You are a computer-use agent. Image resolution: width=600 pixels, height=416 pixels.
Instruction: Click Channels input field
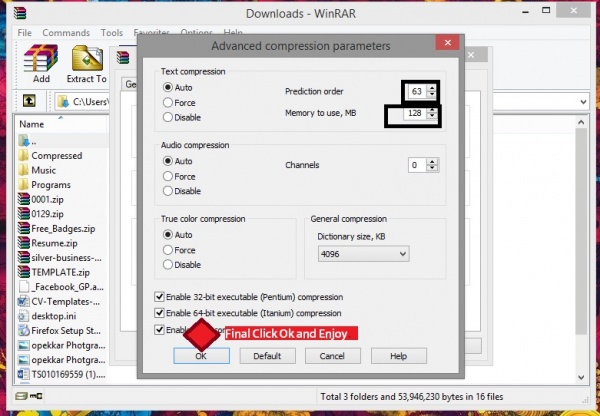tap(417, 165)
